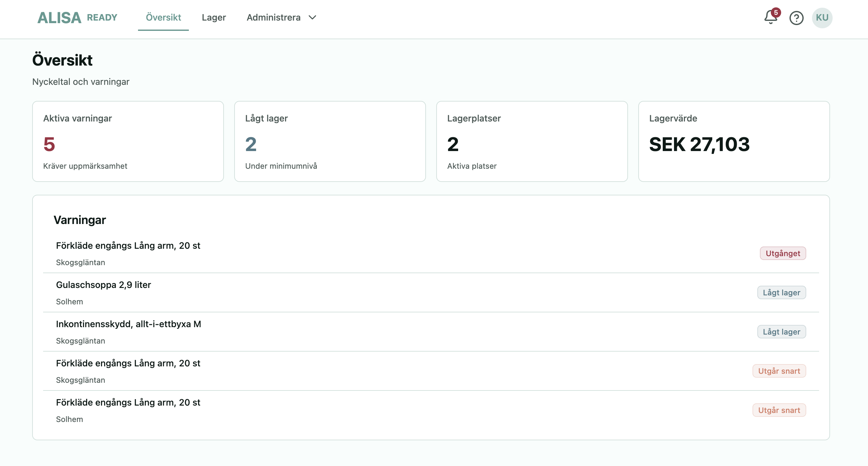Click Inkontinensskydd's Lågt lager badge
Viewport: 868px width, 466px height.
[781, 332]
